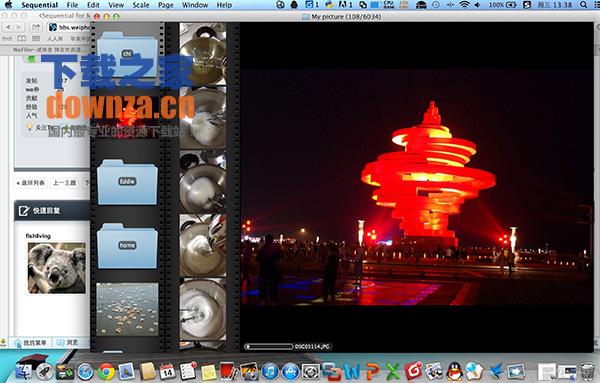Click the Wi-Fi icon in menu bar

[x=464, y=5]
